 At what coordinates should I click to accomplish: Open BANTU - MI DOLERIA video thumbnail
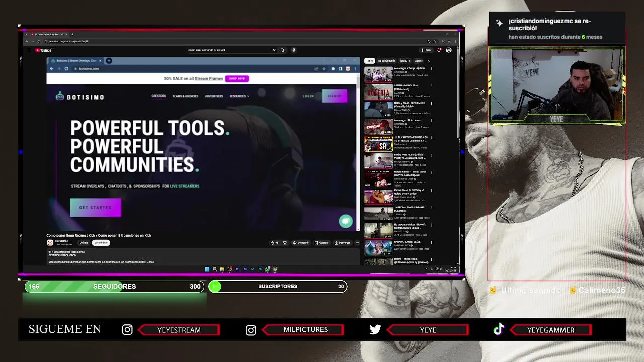pyautogui.click(x=378, y=92)
